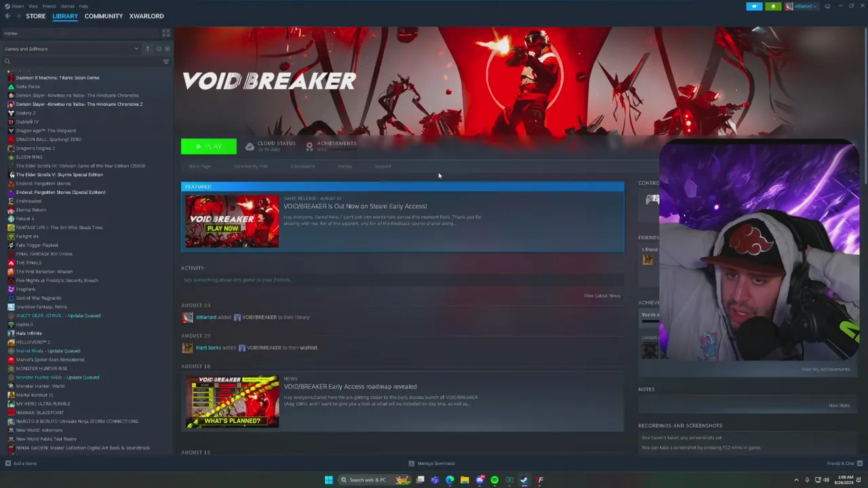Select Dragon's Dogma 2 in the list

tap(35, 148)
